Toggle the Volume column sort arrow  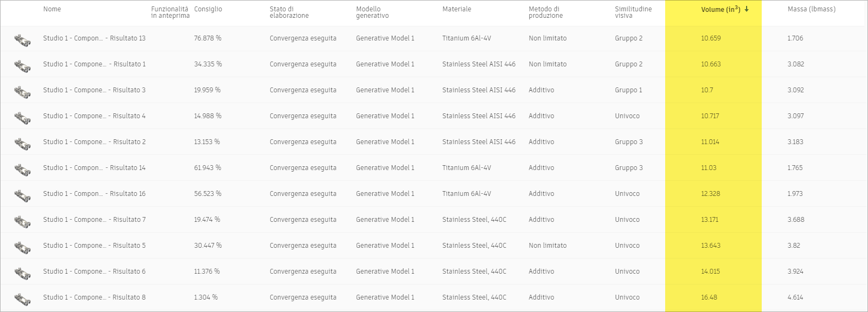point(747,9)
